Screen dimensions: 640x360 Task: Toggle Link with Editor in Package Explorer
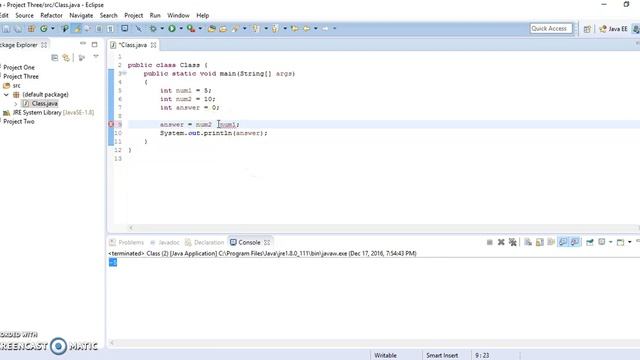(x=66, y=58)
